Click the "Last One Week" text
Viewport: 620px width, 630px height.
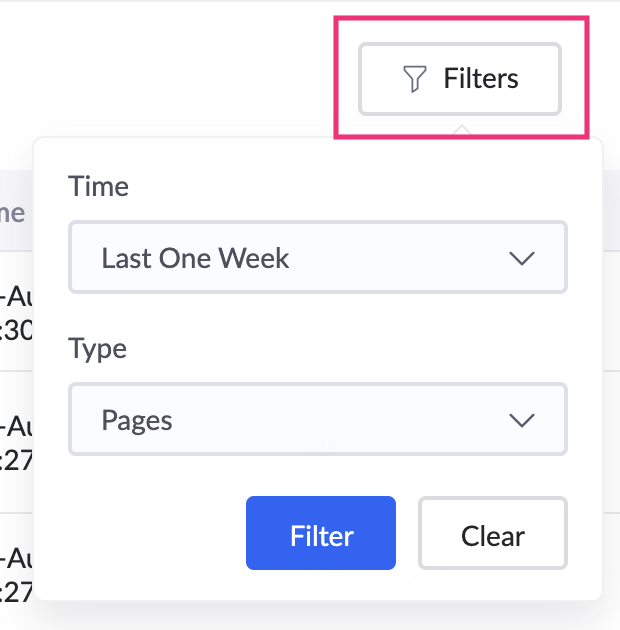point(195,258)
